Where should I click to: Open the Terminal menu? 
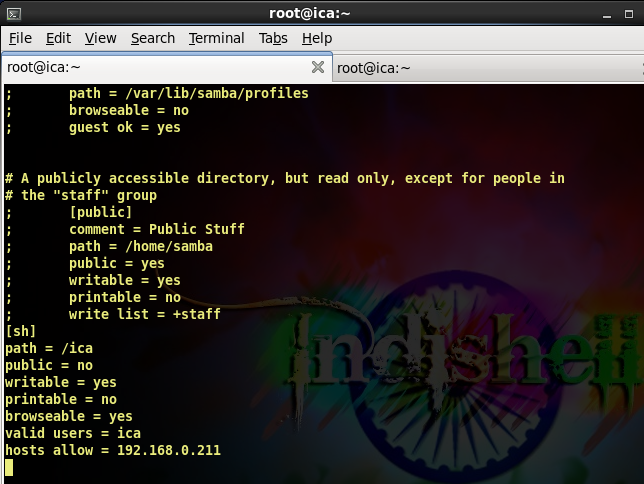point(216,38)
